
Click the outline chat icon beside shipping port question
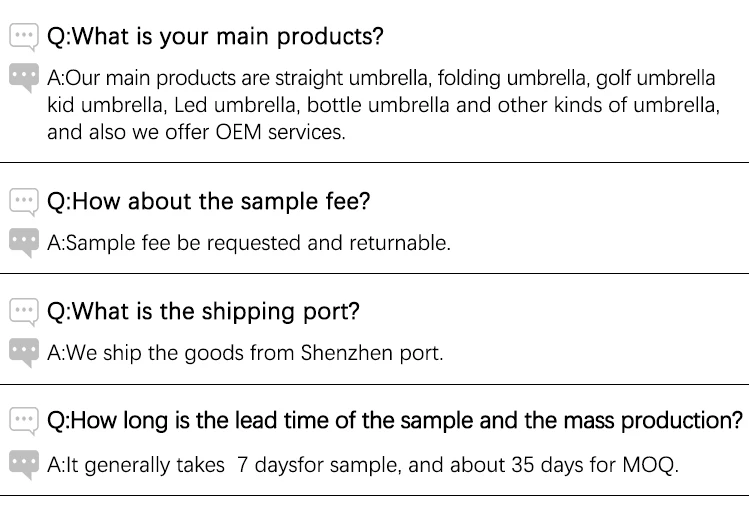24,312
